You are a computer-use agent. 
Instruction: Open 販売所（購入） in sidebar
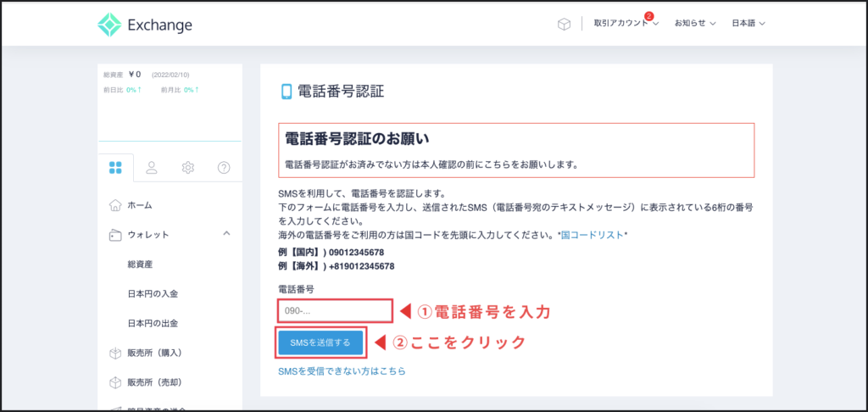[x=154, y=353]
